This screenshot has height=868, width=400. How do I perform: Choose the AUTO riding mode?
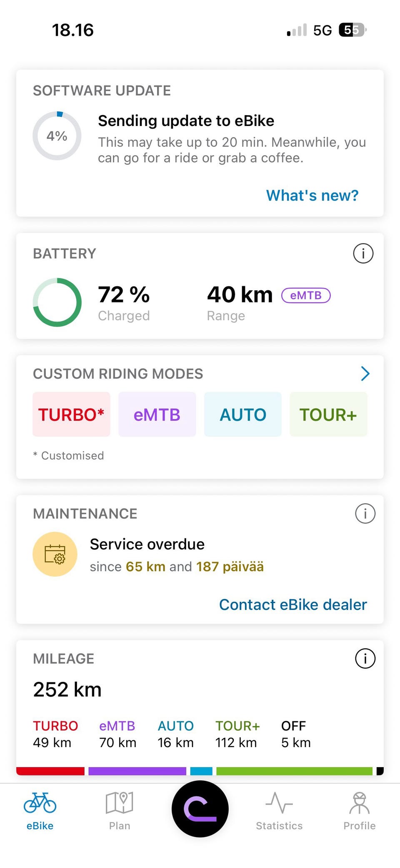point(243,415)
